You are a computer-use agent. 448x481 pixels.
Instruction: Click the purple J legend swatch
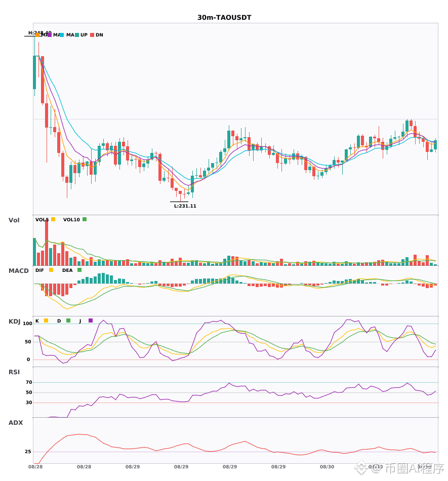[x=91, y=320]
